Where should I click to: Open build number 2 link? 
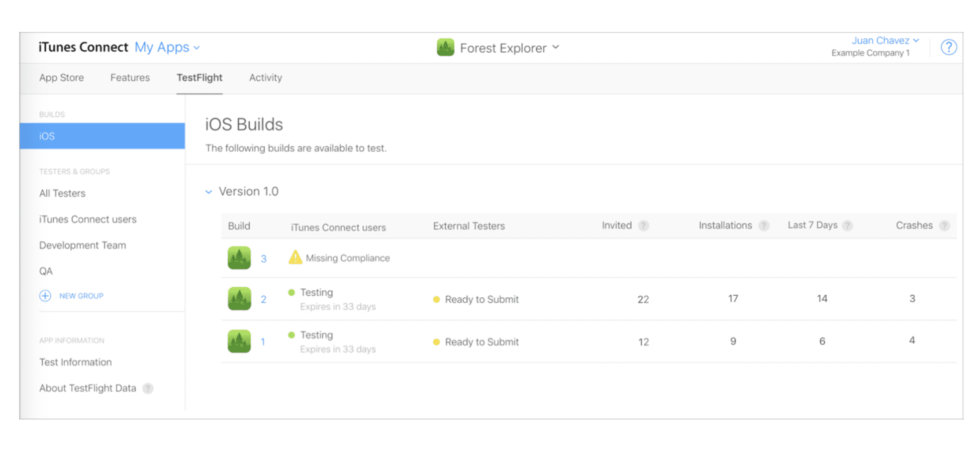point(264,299)
